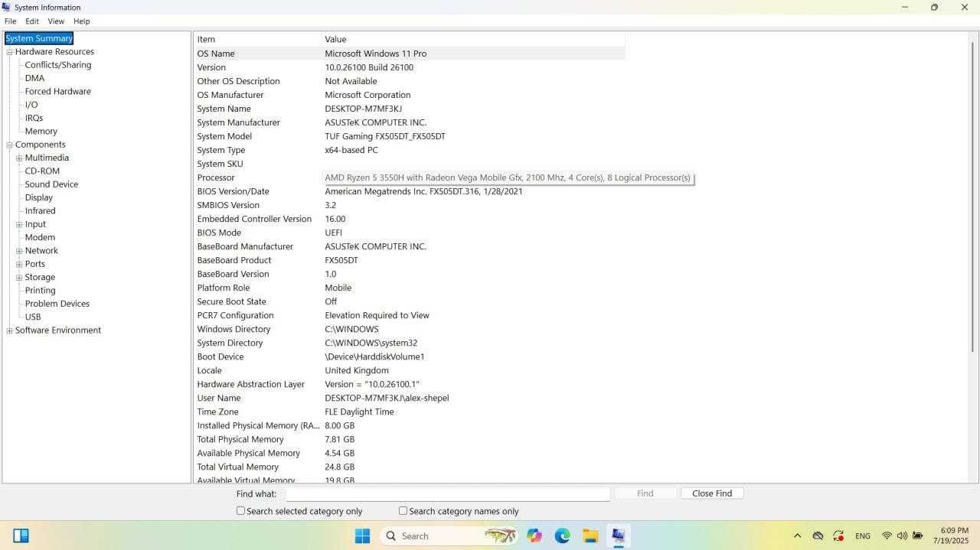Screen dimensions: 980x550
Task: Expand the Network node
Action: point(19,251)
